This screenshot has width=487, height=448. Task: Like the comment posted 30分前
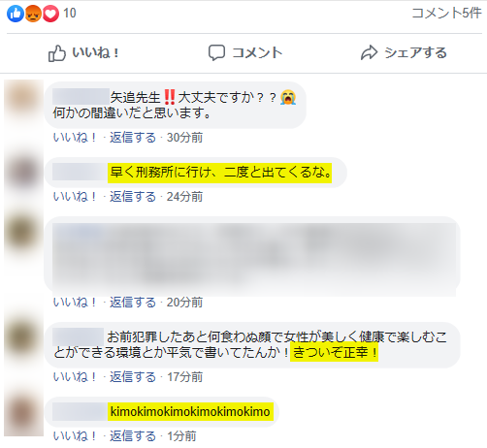coord(75,138)
